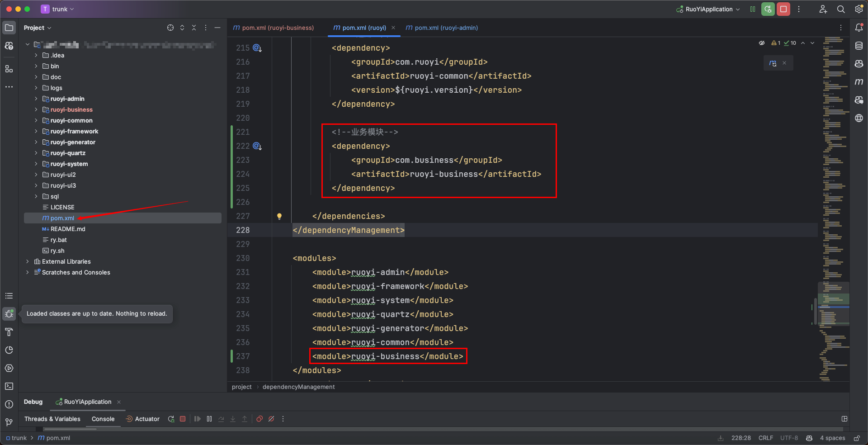Screen dimensions: 868x445
Task: Expand the .idea folder
Action: coord(36,55)
